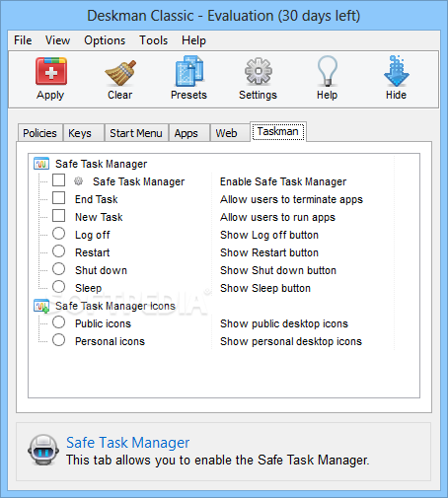
Task: Open the Options menu
Action: (x=105, y=40)
